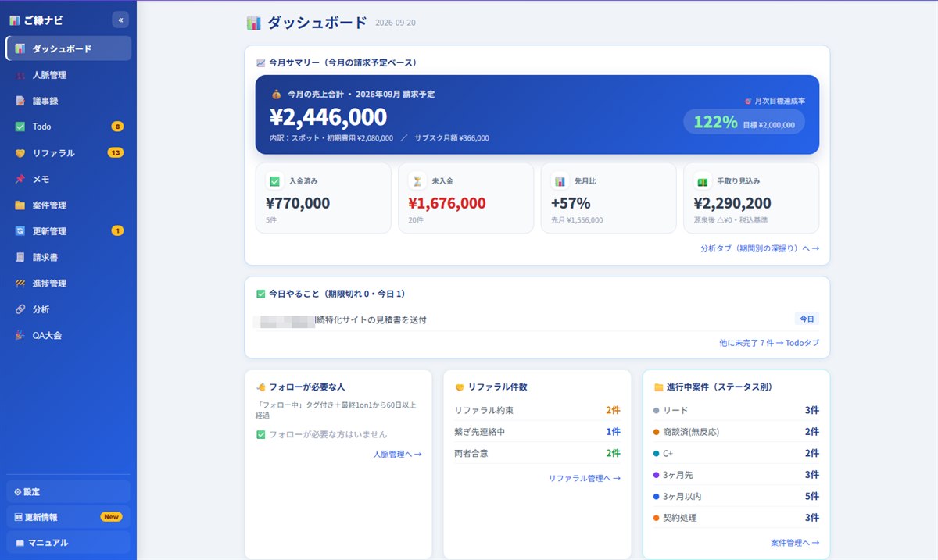Click the teal dot by C+
Screen dimensions: 938x560
(x=656, y=453)
